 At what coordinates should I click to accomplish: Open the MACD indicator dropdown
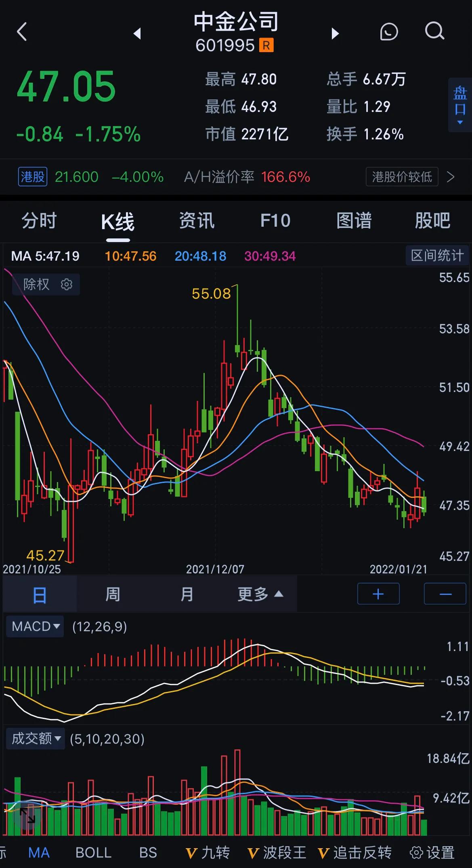(x=35, y=626)
